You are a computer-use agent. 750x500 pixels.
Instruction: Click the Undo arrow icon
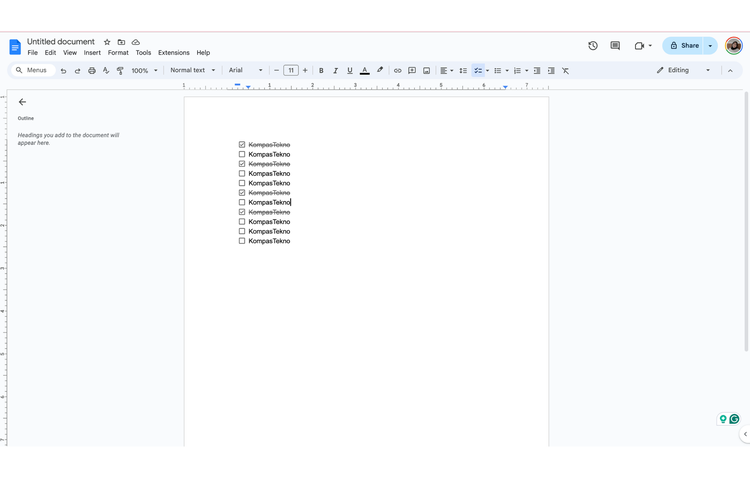click(63, 71)
